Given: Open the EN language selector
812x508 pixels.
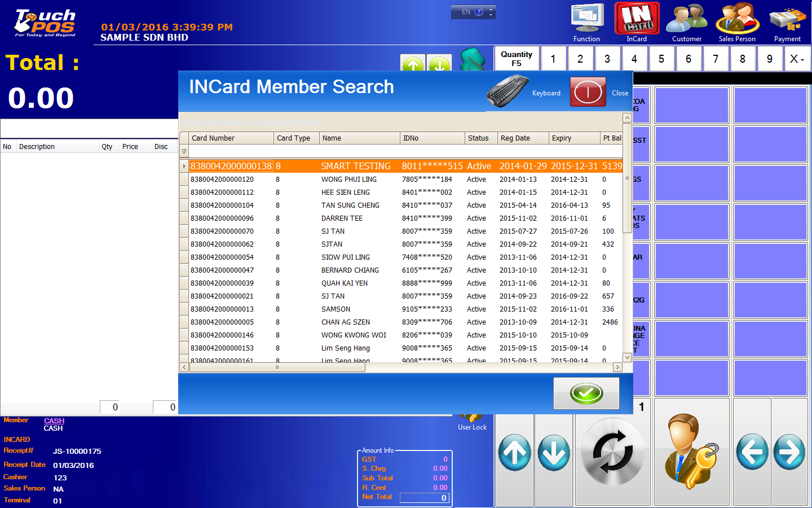Looking at the screenshot, I should pos(466,12).
